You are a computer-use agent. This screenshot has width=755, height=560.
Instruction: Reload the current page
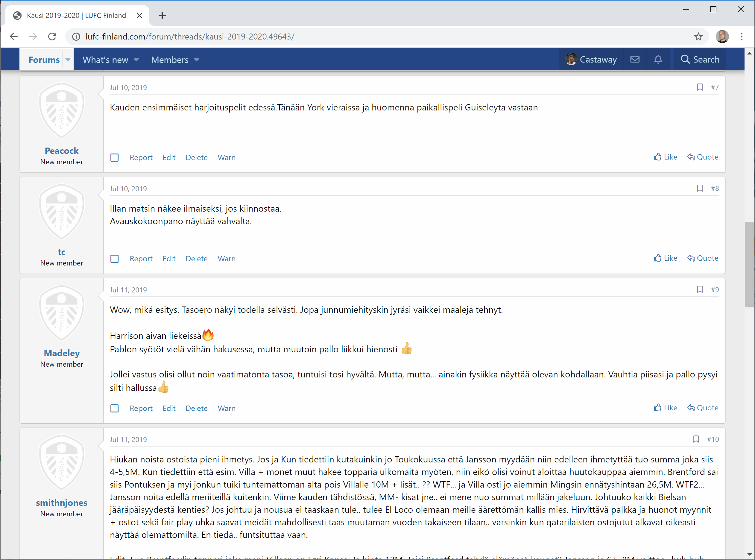(52, 37)
